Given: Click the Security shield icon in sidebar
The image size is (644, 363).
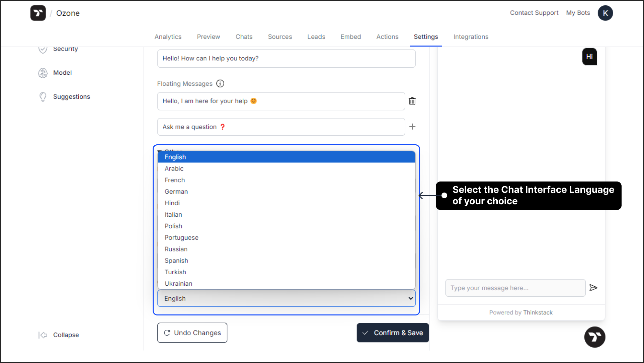Looking at the screenshot, I should click(43, 49).
